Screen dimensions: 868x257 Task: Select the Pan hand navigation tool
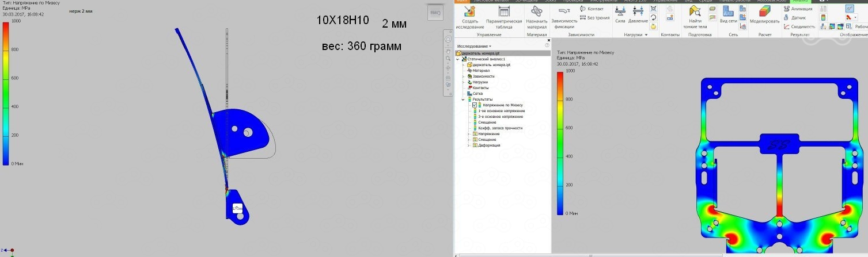pyautogui.click(x=448, y=51)
